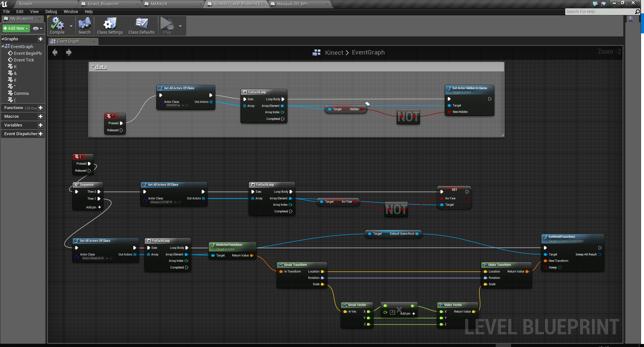Open the Compile options dropdown arrow
Viewport: 644px width, 347px height.
point(71,26)
